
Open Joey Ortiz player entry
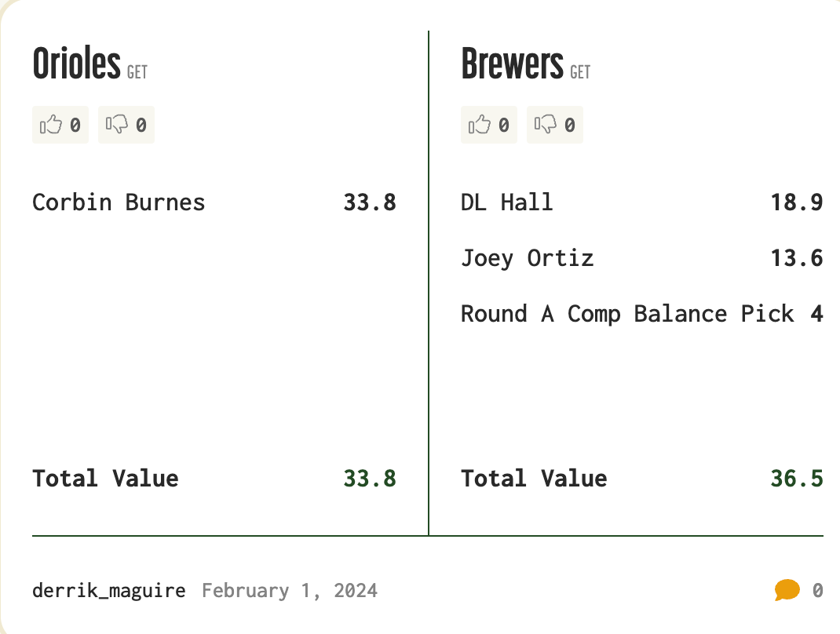[527, 258]
